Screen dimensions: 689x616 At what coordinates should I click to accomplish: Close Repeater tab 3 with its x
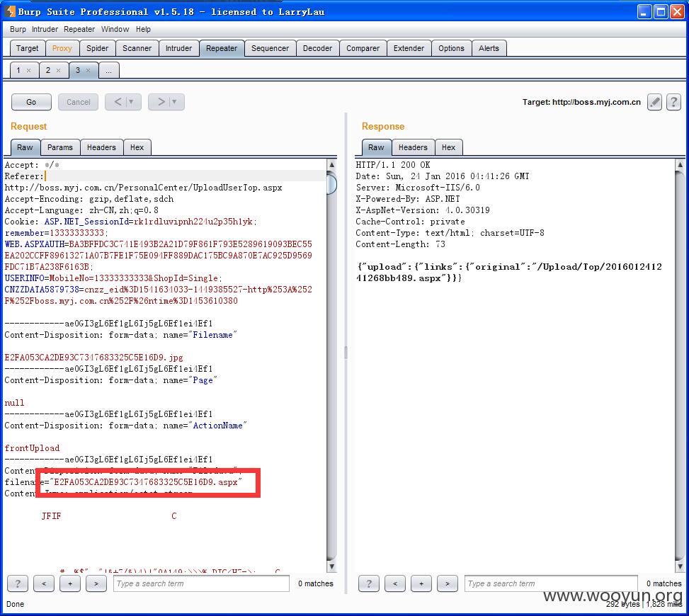click(89, 70)
